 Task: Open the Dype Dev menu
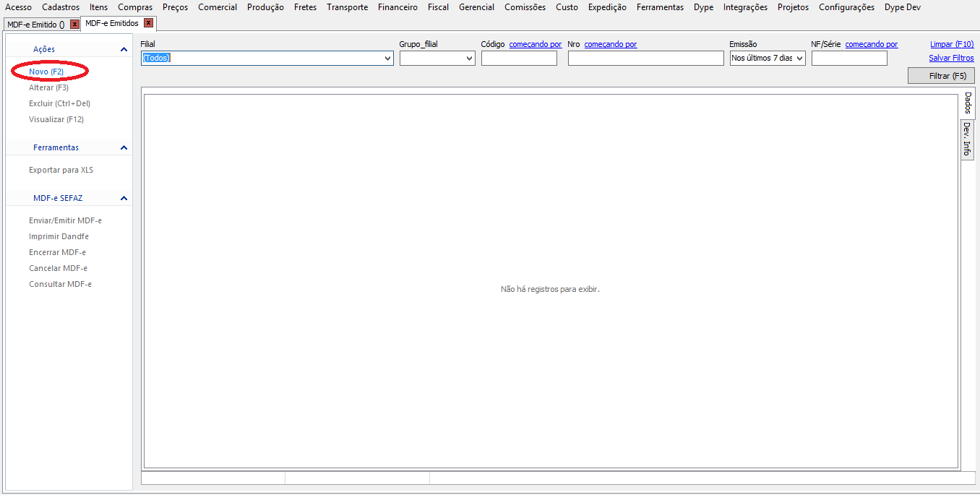point(903,7)
